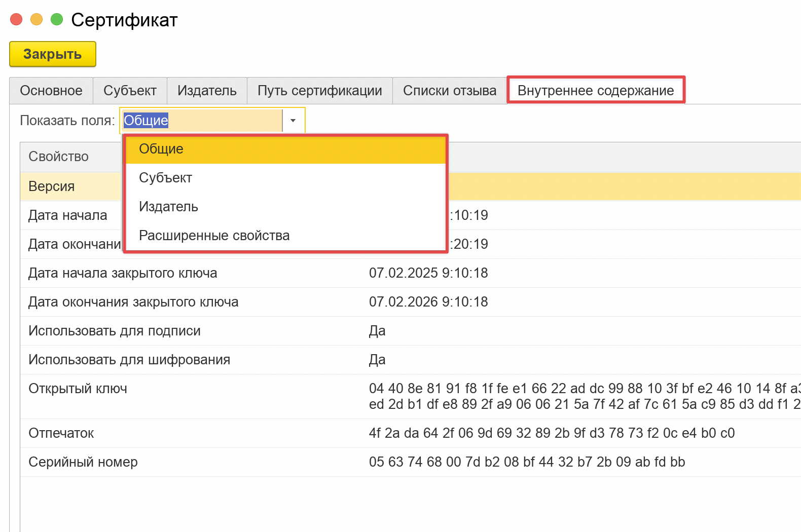Open the Путь сертификации tab
This screenshot has width=801, height=532.
pyautogui.click(x=319, y=91)
